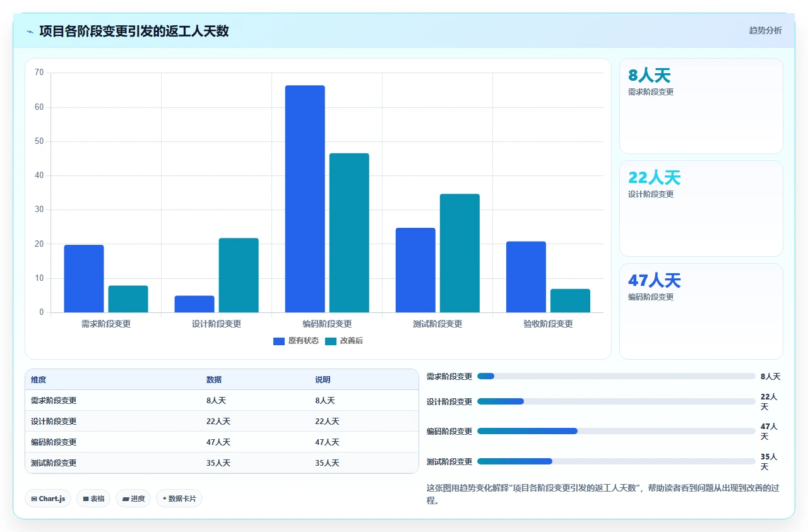Select the 47人天 编码阶段变更 data card
Viewport: 808px width, 532px height.
[701, 311]
